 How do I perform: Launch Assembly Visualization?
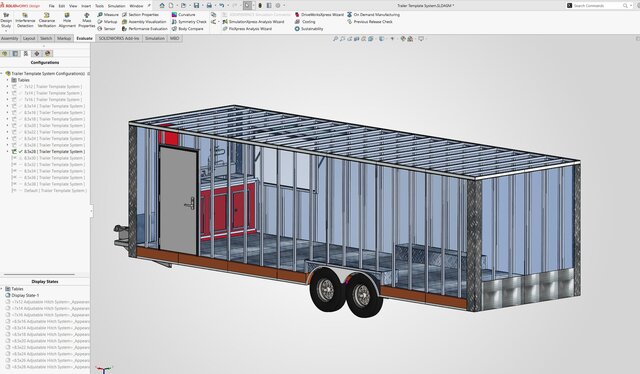pos(144,22)
